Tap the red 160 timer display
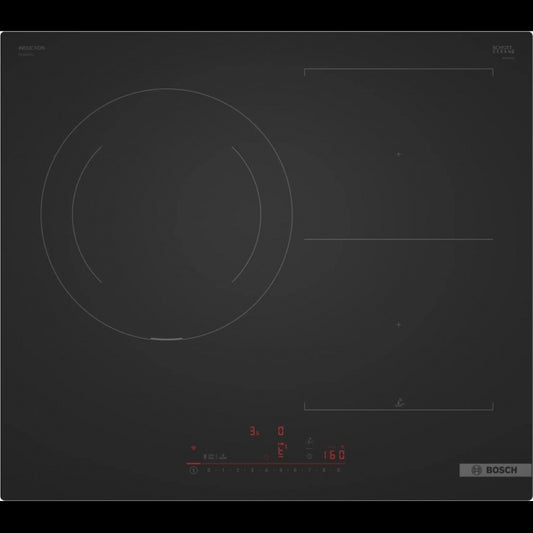 click(334, 455)
